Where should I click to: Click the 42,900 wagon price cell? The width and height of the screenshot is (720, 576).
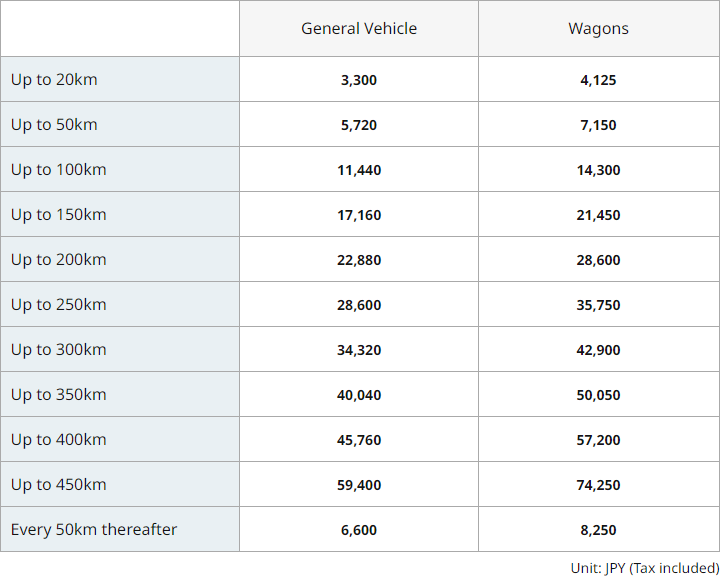coord(598,350)
